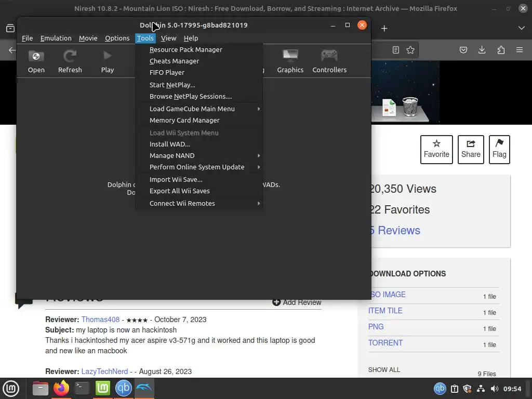Screen dimensions: 532x399
Task: Open the terminal from the taskbar
Action: [x=82, y=388]
